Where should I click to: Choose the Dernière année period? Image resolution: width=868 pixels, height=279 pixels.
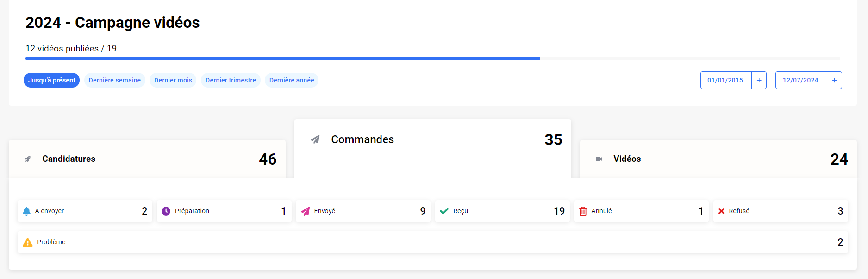pyautogui.click(x=292, y=80)
